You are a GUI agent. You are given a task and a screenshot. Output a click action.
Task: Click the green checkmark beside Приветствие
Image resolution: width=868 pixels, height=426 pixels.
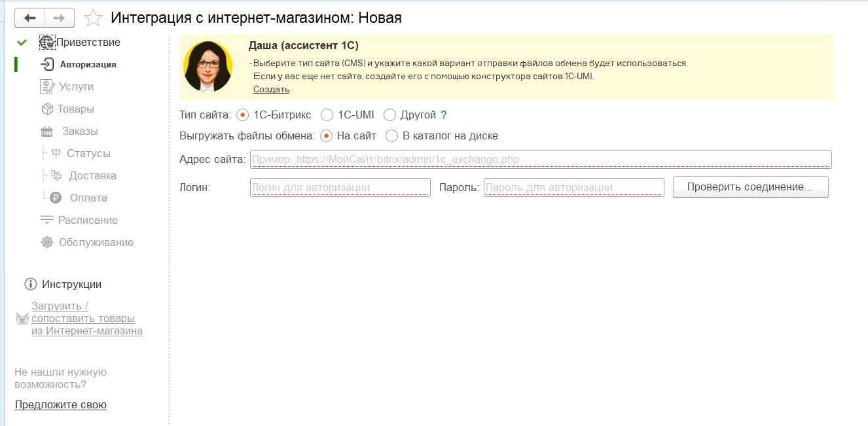22,43
